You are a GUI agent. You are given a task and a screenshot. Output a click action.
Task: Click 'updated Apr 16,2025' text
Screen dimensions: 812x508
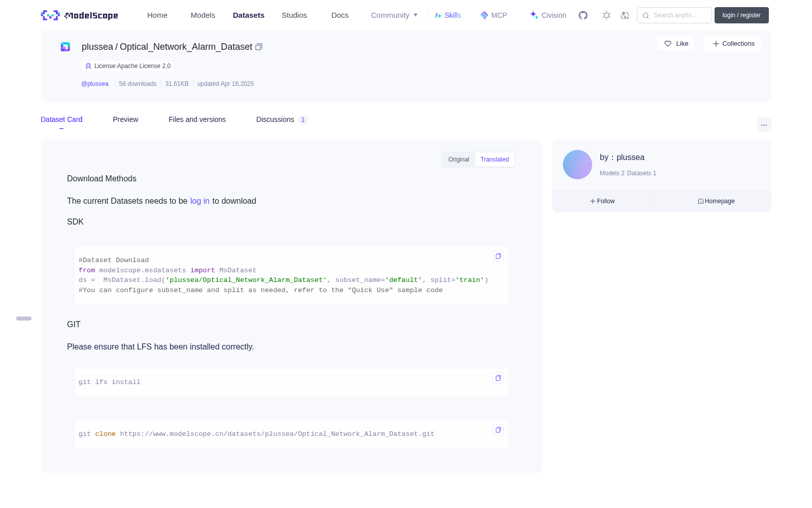[225, 84]
